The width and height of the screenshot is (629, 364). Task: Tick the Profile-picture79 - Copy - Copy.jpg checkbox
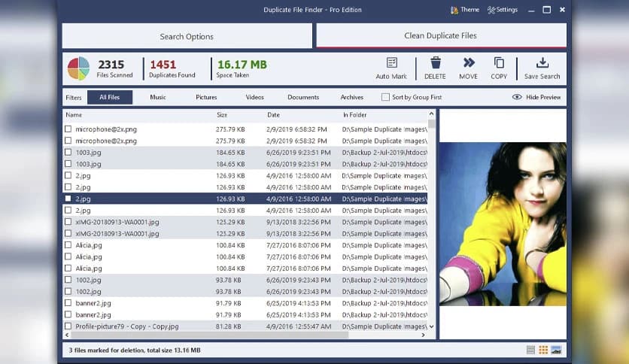click(x=68, y=326)
